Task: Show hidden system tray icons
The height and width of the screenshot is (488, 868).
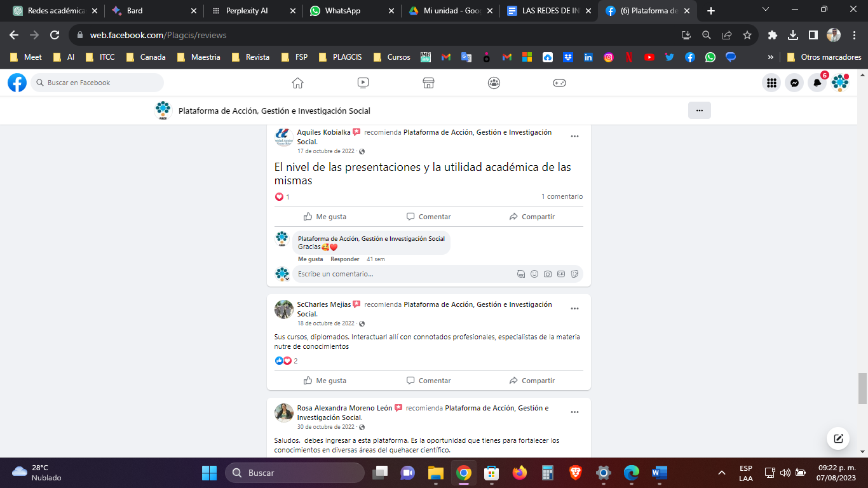Action: [x=721, y=473]
